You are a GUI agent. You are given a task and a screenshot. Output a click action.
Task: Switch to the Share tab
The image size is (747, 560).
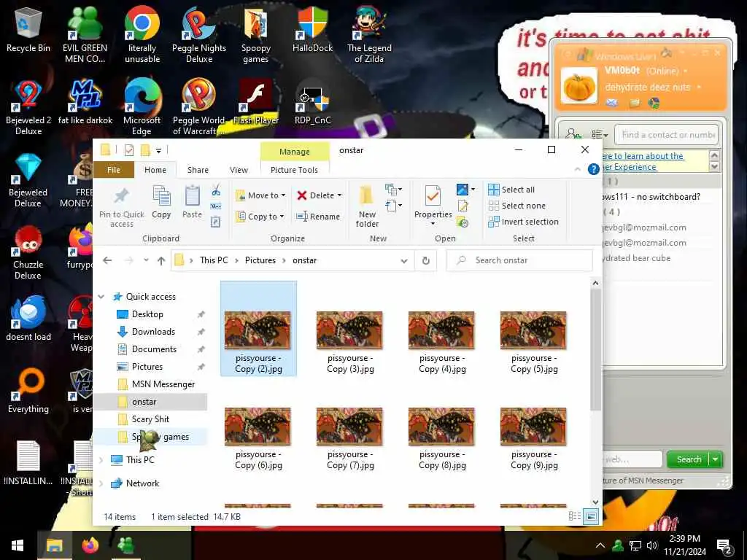pyautogui.click(x=198, y=169)
